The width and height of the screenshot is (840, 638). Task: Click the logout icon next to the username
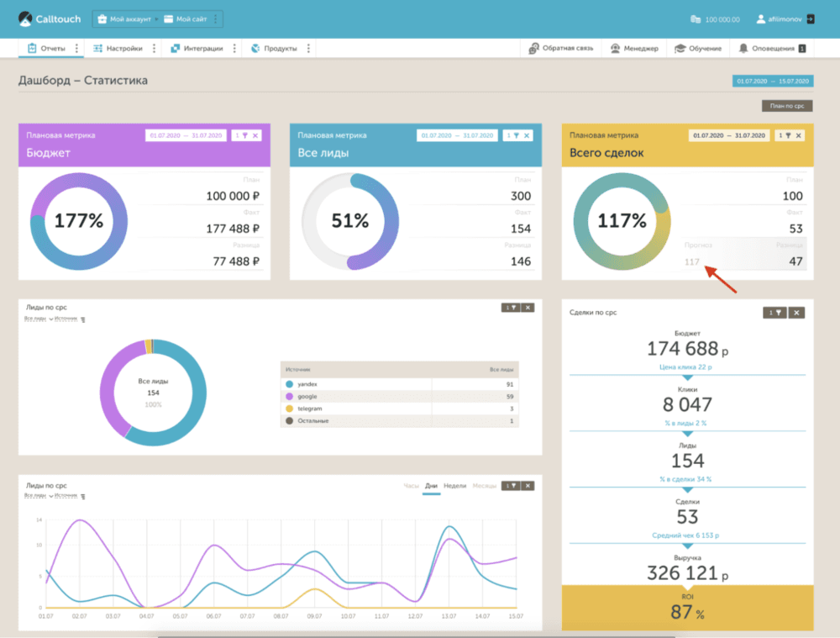click(x=811, y=18)
